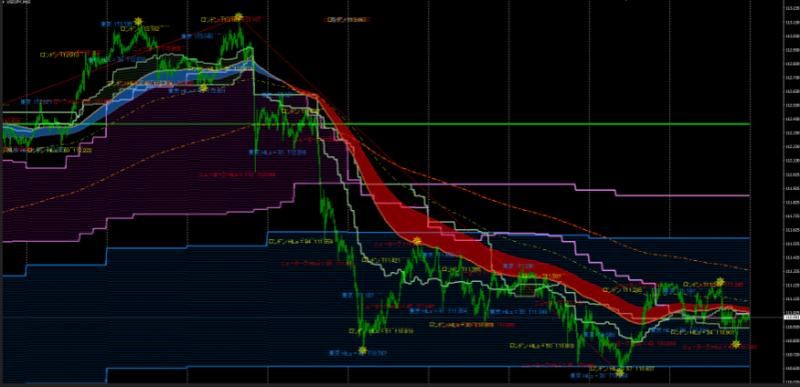Select the current price tag on the price axis

pos(791,317)
